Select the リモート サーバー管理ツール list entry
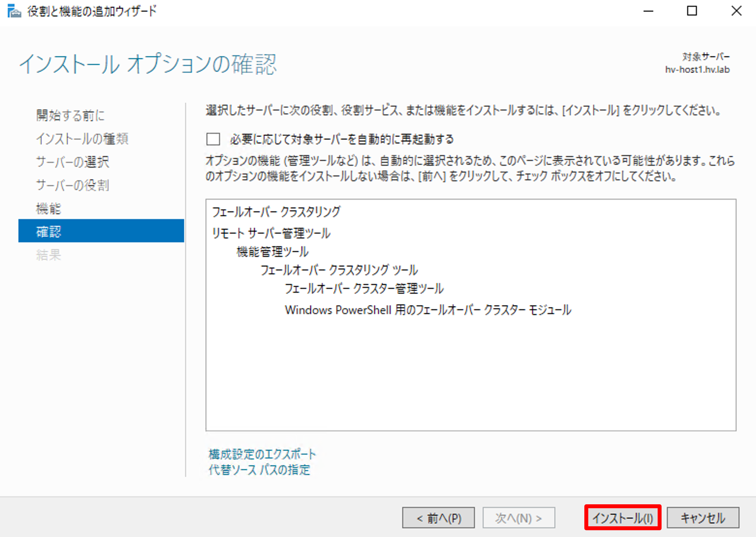The height and width of the screenshot is (537, 756). pos(271,233)
